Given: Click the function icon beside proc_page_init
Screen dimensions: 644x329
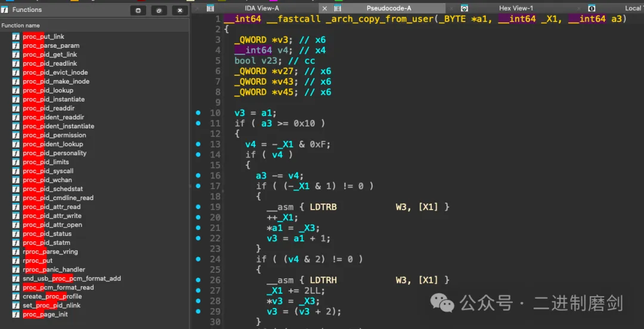Looking at the screenshot, I should pyautogui.click(x=16, y=315).
